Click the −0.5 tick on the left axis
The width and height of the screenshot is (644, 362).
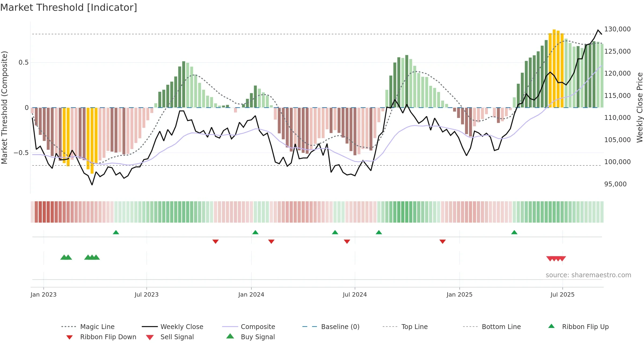click(21, 153)
